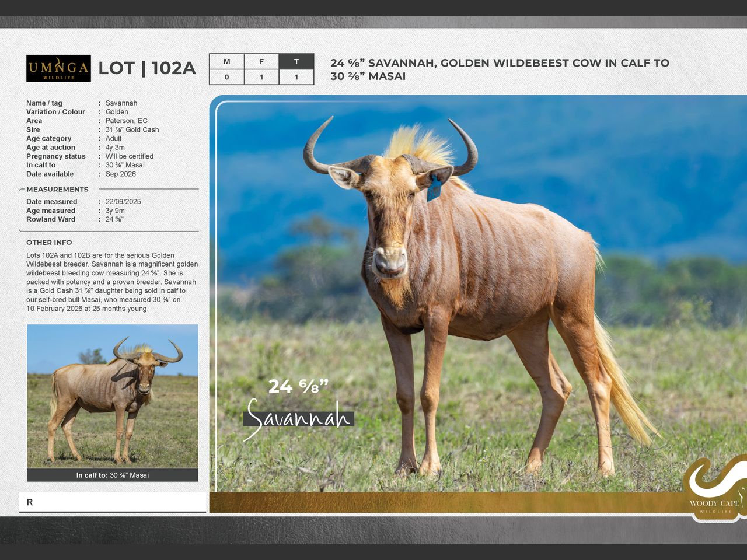Click the Sire value '31 ⅜" Gold Cash'
The height and width of the screenshot is (560, 747).
(132, 130)
